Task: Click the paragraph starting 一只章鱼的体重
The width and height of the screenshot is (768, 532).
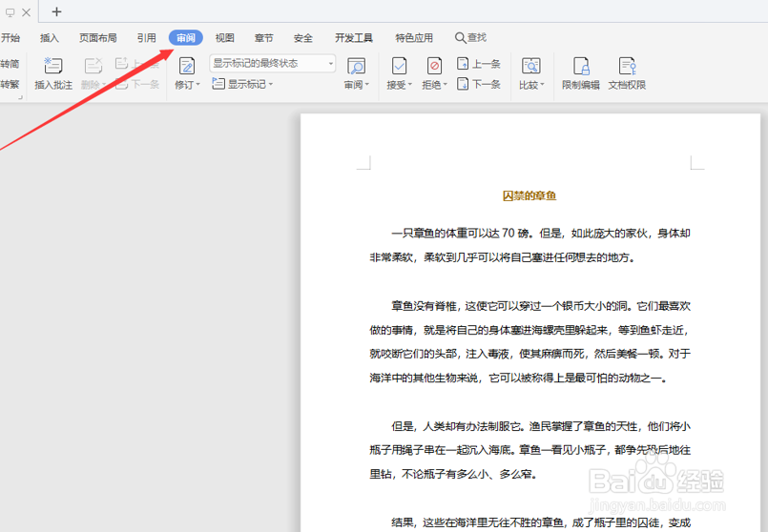Action: [529, 245]
